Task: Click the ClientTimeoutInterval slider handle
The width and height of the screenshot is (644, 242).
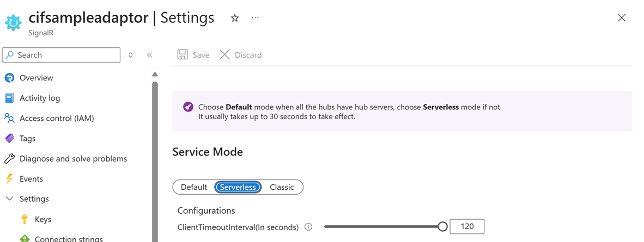Action: pos(442,226)
